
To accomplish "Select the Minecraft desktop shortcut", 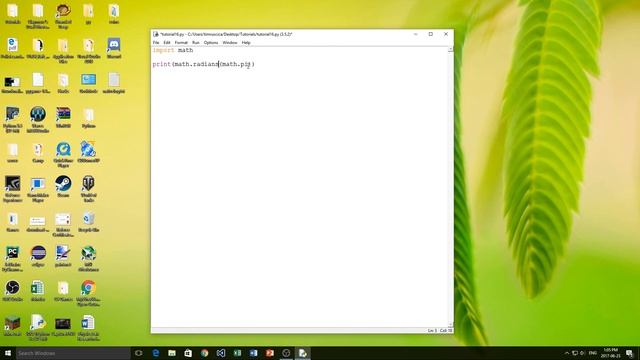I will click(x=13, y=326).
